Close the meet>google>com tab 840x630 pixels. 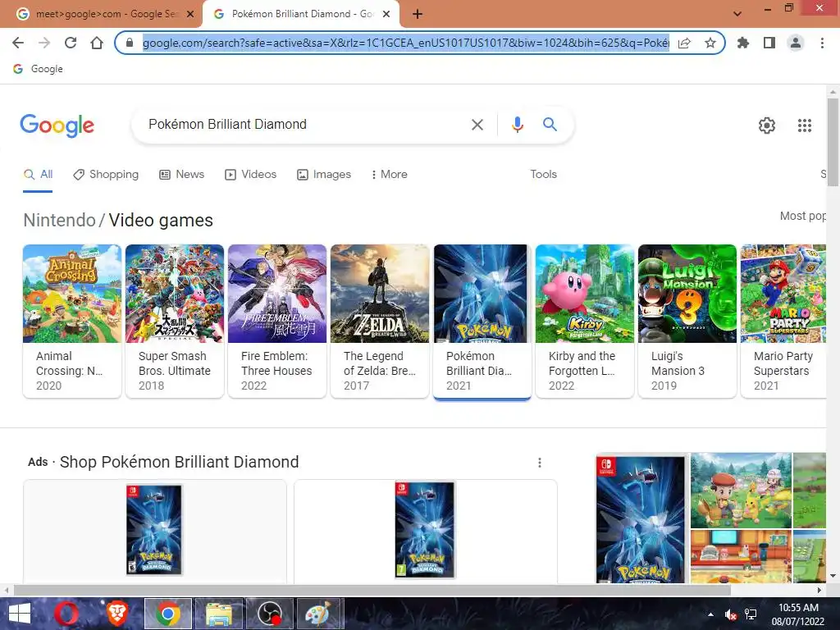(x=190, y=14)
